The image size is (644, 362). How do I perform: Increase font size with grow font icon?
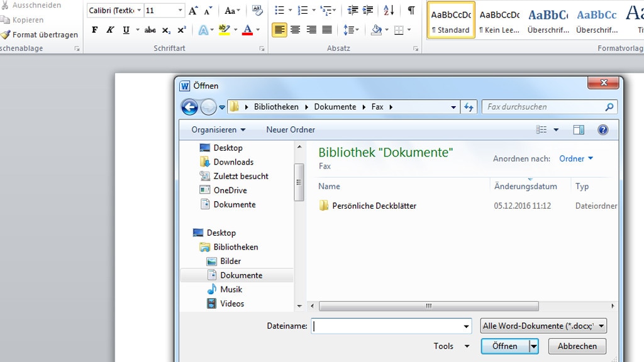193,11
